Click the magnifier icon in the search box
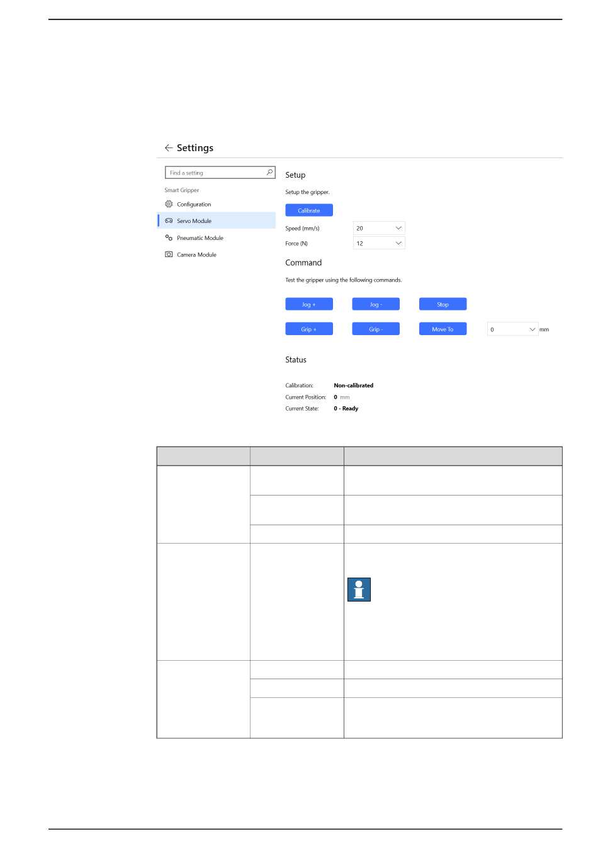598x868 pixels. (269, 173)
